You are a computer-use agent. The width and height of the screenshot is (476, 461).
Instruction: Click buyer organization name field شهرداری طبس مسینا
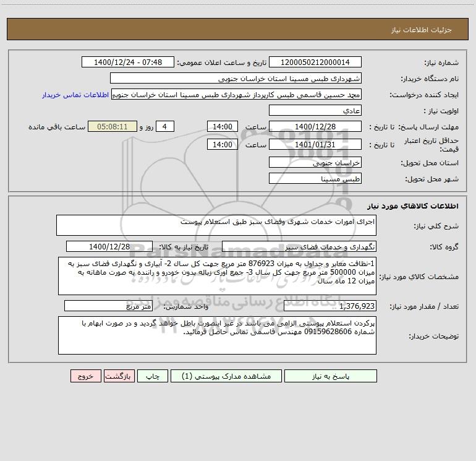(236, 78)
